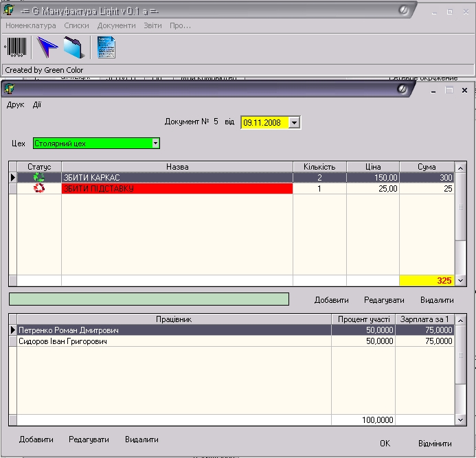Click Добавити button for works table
Viewport: 476px width, 458px height.
pos(332,300)
